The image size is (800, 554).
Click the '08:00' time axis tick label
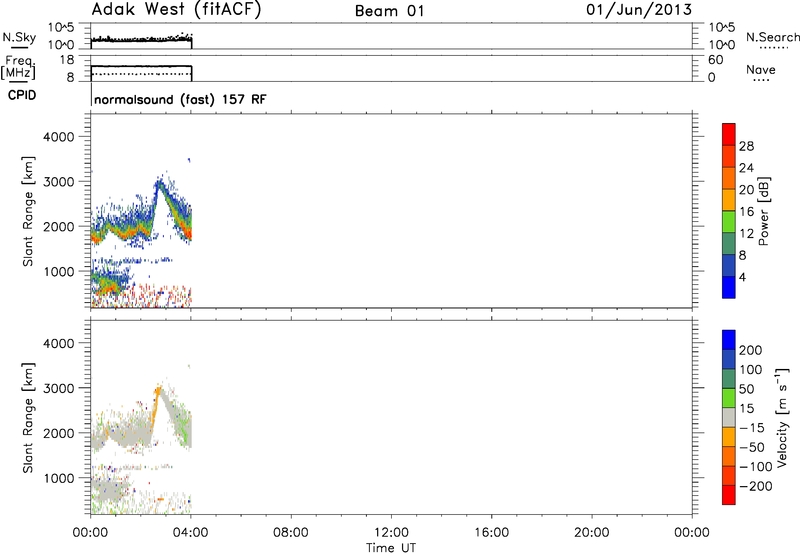pos(291,533)
